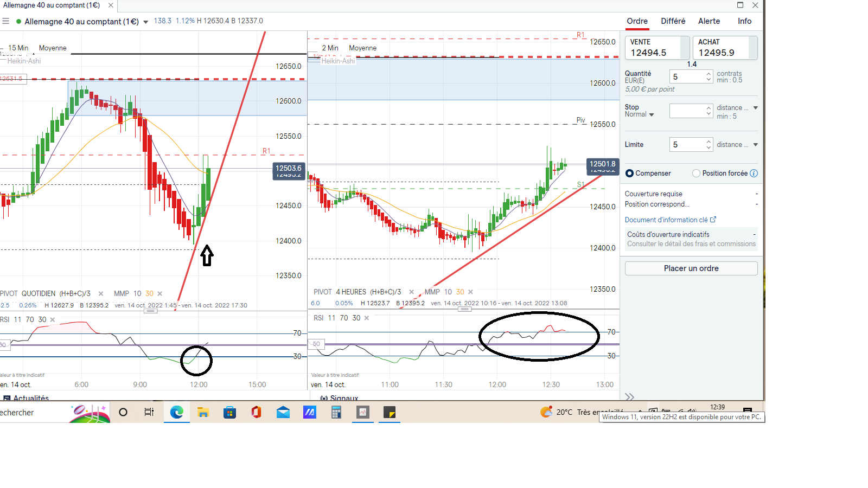
Task: Click the right chart RSI indicator label
Action: pos(337,318)
